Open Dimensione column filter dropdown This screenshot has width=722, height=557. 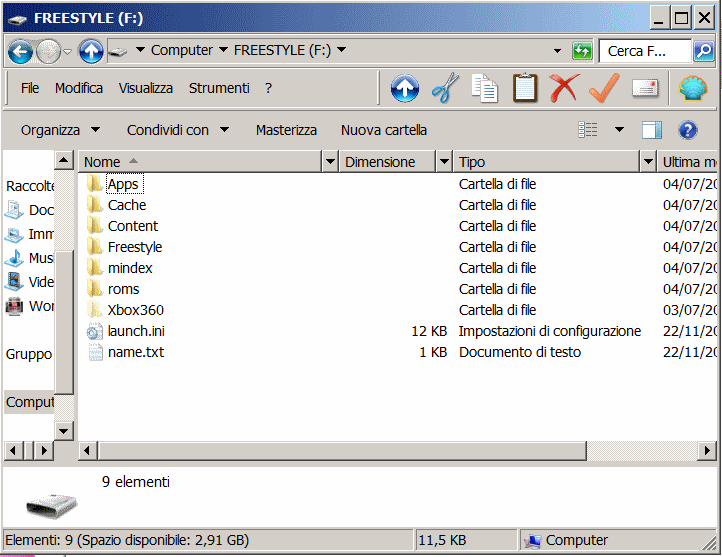444,162
